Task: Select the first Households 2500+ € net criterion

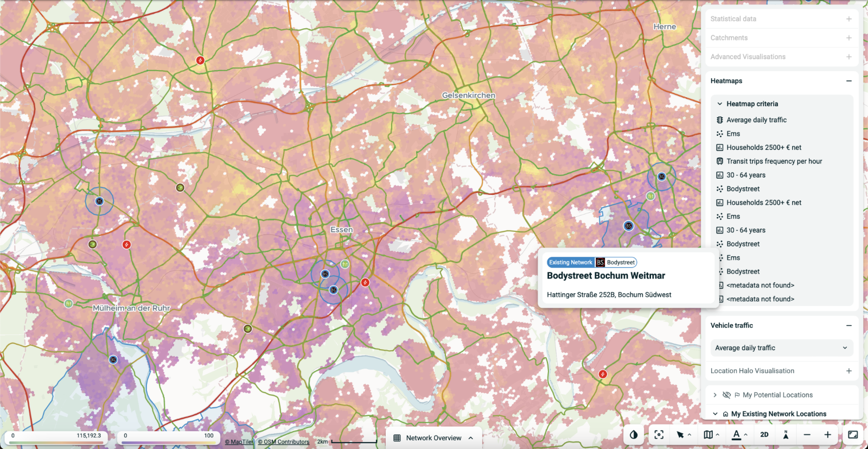Action: coord(764,148)
